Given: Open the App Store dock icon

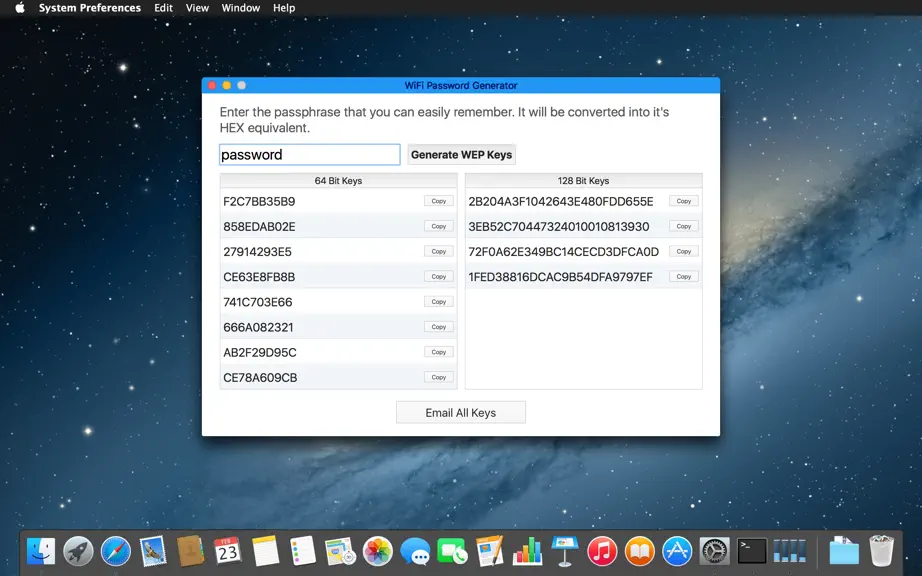Looking at the screenshot, I should tap(677, 551).
